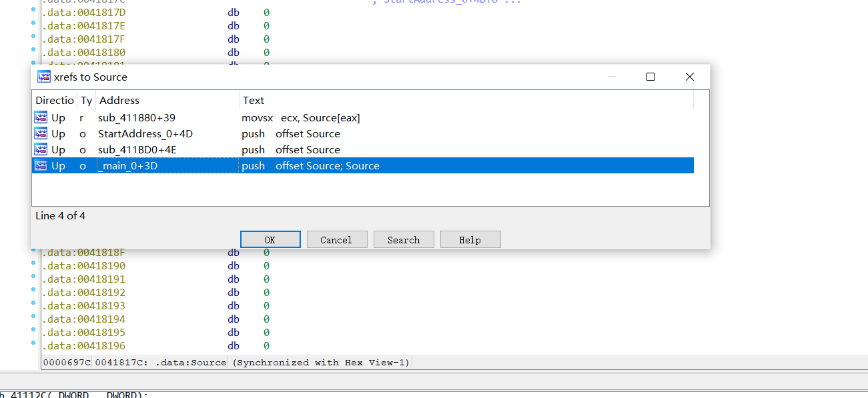Click the xrefs dialog title bar icon
This screenshot has height=398, width=868.
(44, 77)
